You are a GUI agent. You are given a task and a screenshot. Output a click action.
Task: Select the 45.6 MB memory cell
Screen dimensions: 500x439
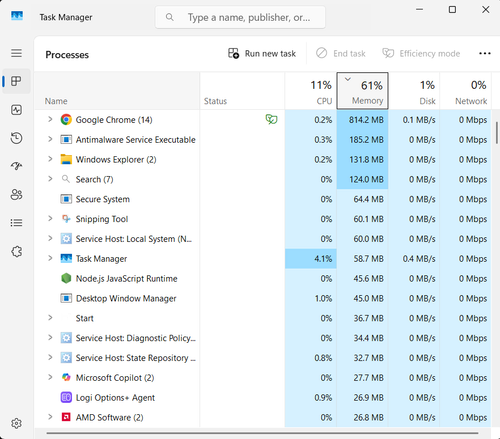(x=362, y=278)
